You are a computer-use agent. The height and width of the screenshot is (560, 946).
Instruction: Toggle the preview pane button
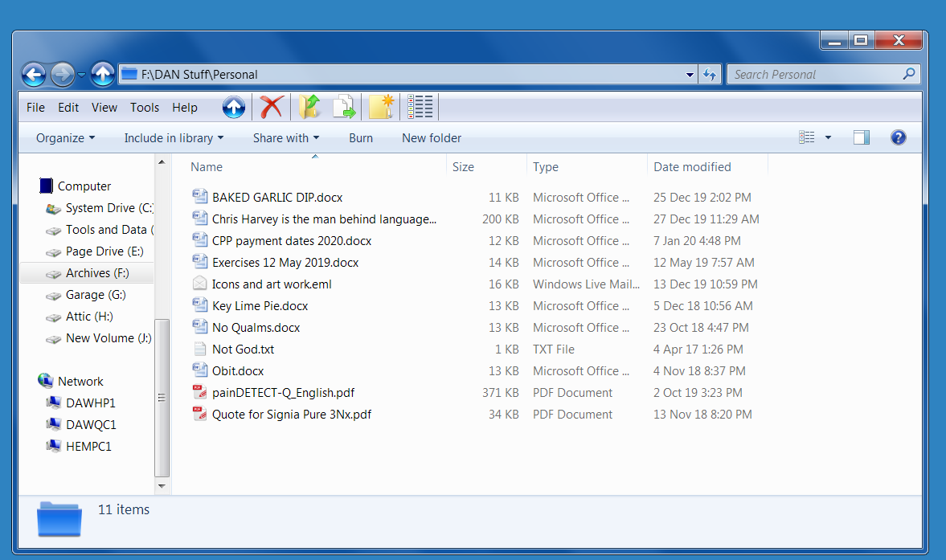click(862, 137)
